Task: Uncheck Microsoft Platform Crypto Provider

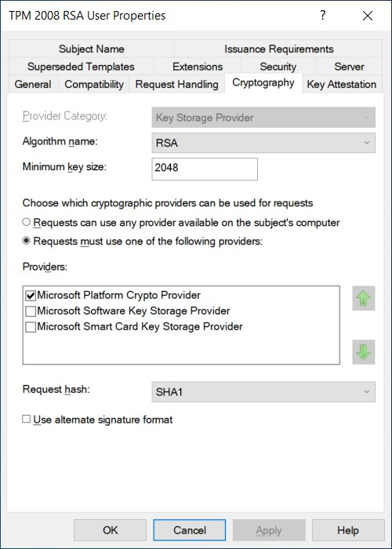Action: (x=31, y=296)
